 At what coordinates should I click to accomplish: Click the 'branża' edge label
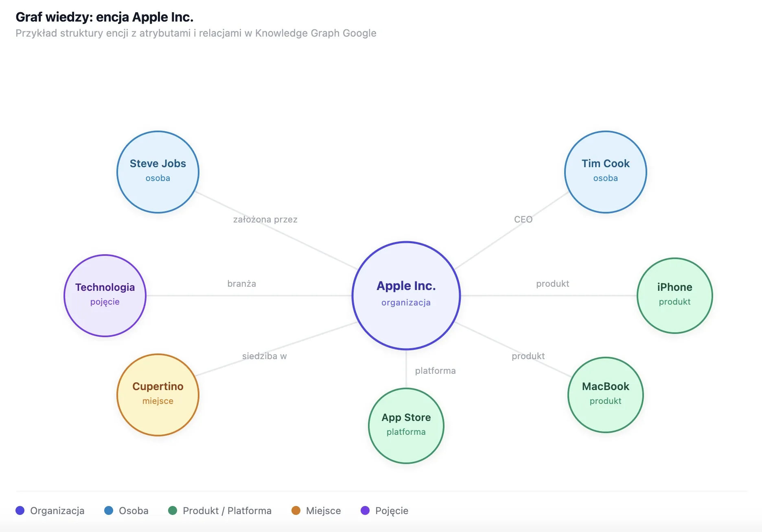click(242, 283)
